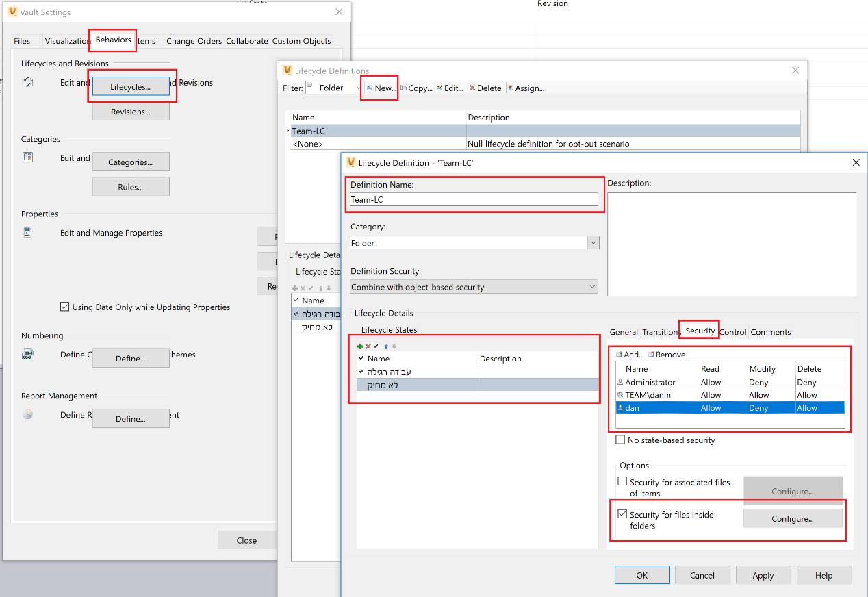Switch to the Files tab in Vault Settings
The image size is (868, 597).
point(22,41)
